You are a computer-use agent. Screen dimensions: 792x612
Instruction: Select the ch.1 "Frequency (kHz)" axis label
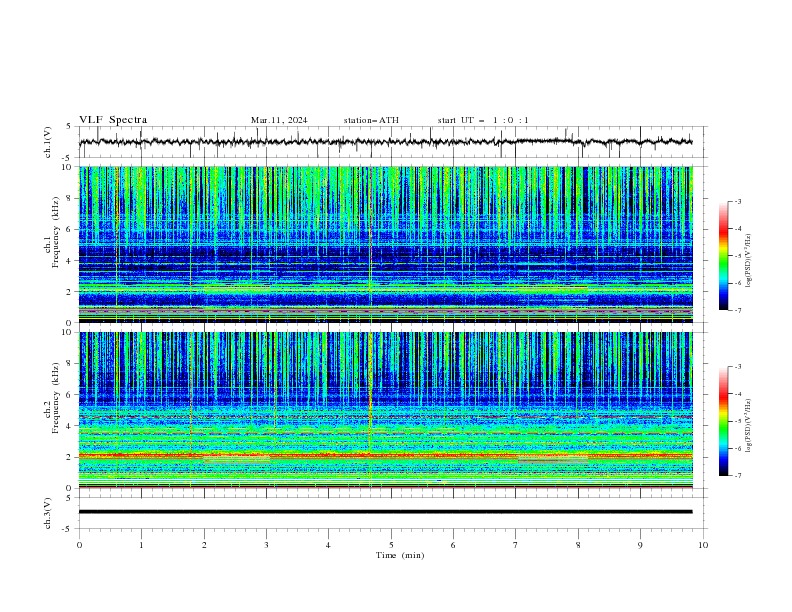pos(56,232)
